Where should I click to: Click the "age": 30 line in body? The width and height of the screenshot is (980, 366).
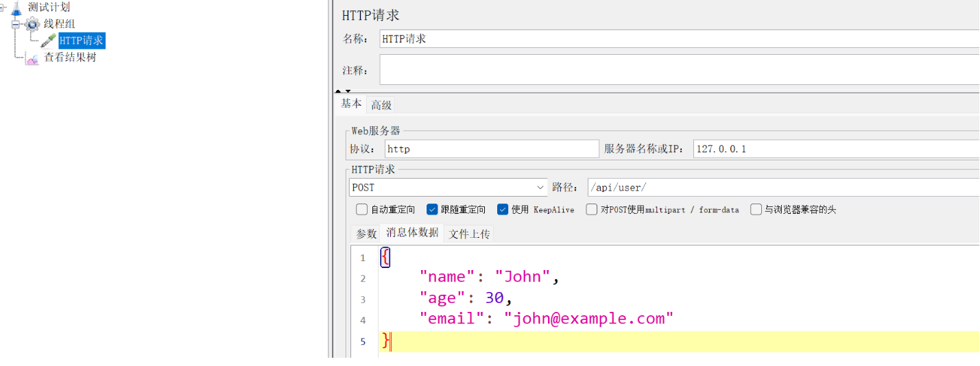(x=466, y=297)
